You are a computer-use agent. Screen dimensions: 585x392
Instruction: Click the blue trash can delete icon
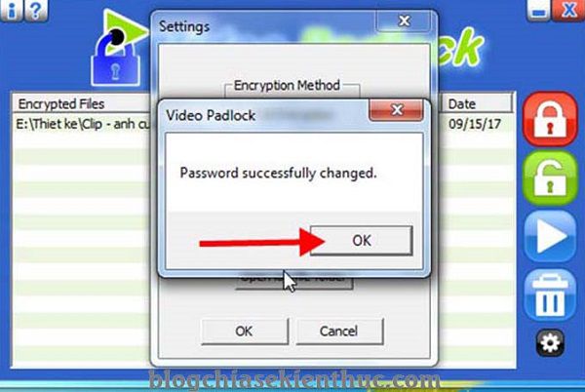pos(550,295)
